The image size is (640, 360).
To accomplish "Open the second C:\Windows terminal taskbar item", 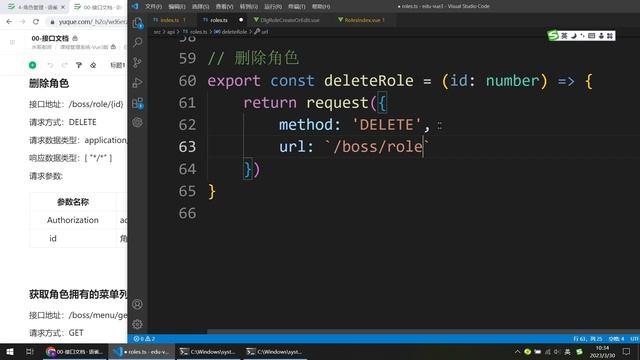I will click(276, 351).
